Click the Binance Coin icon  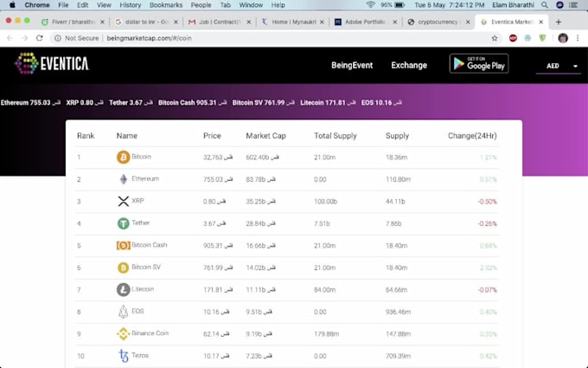[123, 333]
